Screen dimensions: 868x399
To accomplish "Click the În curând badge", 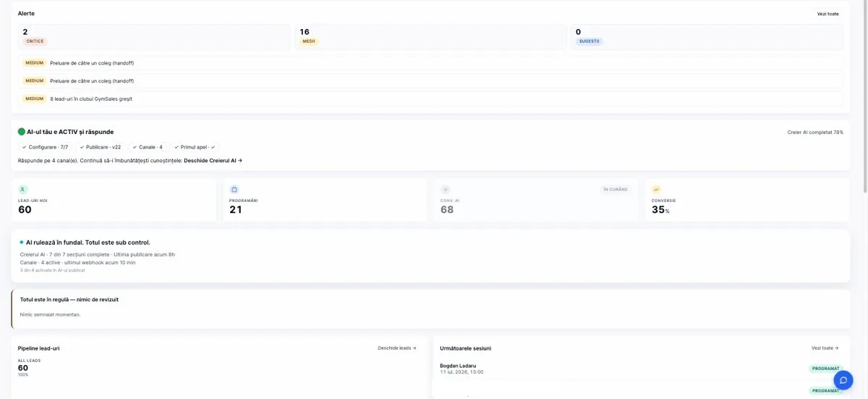I will point(616,189).
